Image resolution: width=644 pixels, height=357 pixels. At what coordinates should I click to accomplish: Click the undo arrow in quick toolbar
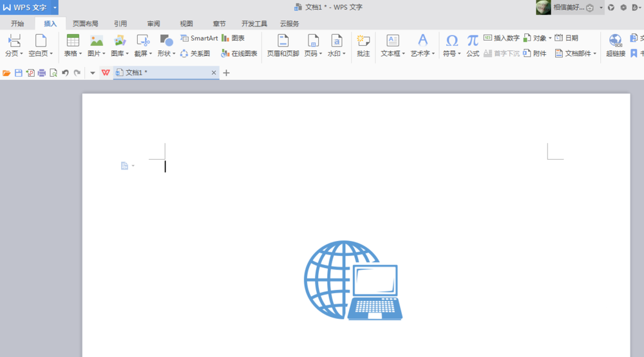pos(65,73)
